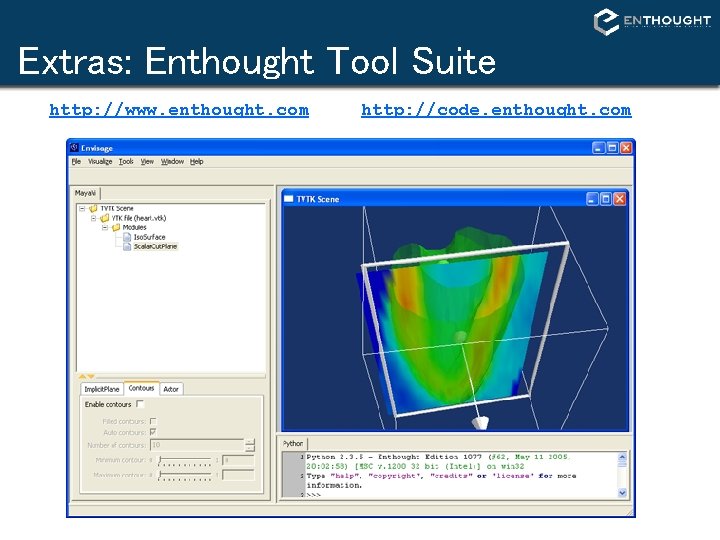Screen dimensions: 720x540
Task: Open the www.enthought.com link
Action: (x=179, y=110)
